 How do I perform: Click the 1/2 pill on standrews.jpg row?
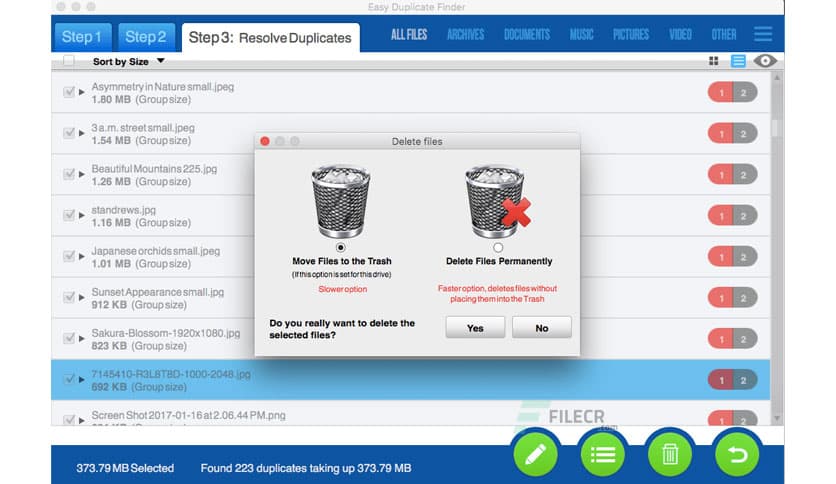(733, 216)
